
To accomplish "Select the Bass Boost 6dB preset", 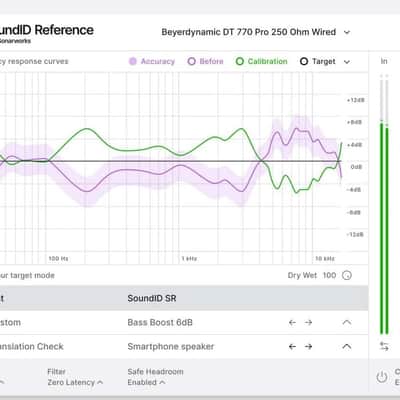I will tap(160, 322).
